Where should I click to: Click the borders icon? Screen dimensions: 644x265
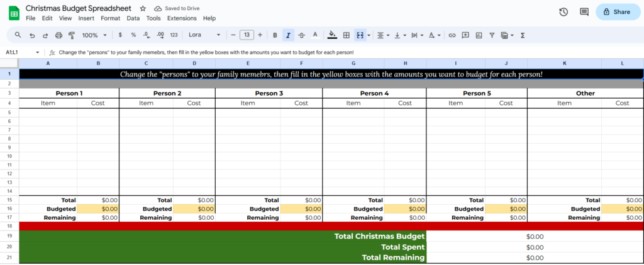tap(346, 35)
